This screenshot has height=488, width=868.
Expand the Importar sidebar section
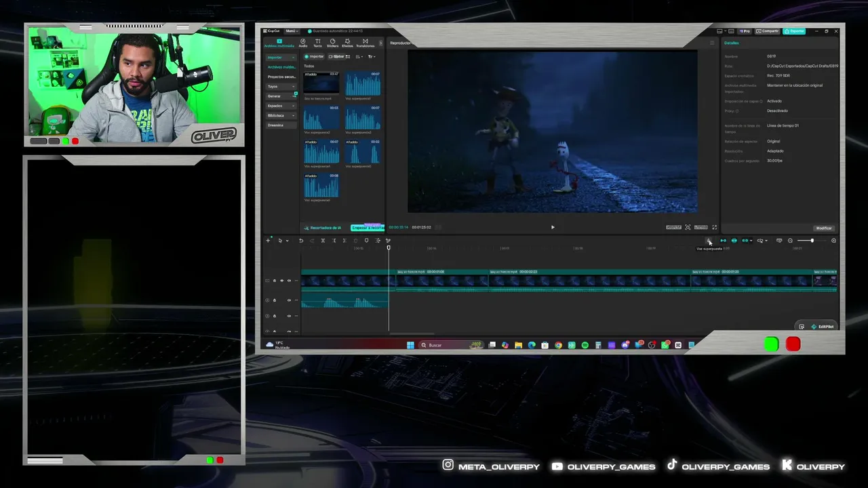point(281,58)
